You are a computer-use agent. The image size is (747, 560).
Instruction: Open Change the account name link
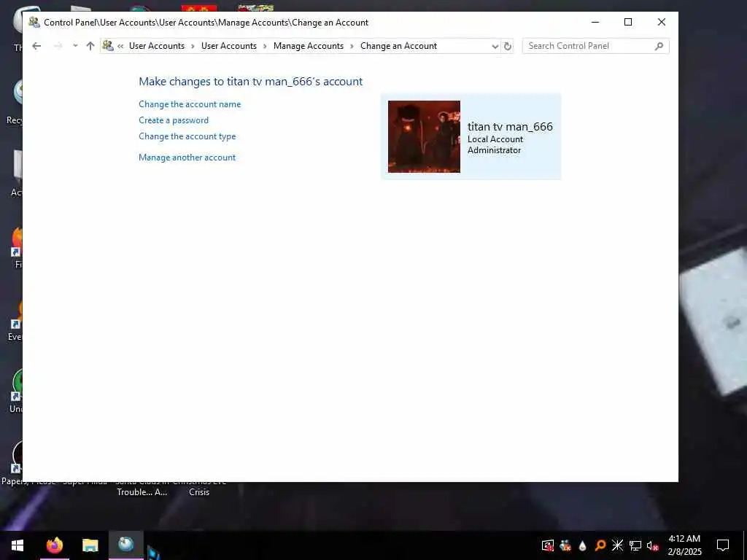click(190, 104)
